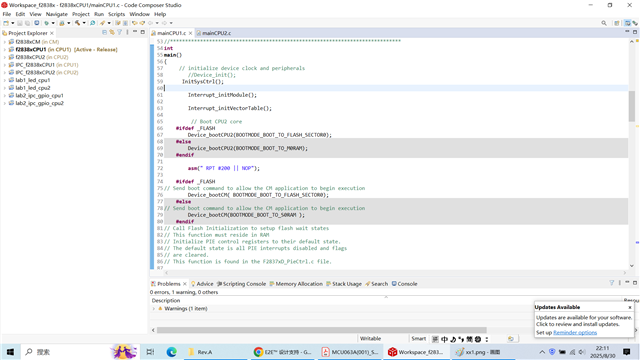Open the Project menu
The height and width of the screenshot is (360, 640).
[x=81, y=14]
